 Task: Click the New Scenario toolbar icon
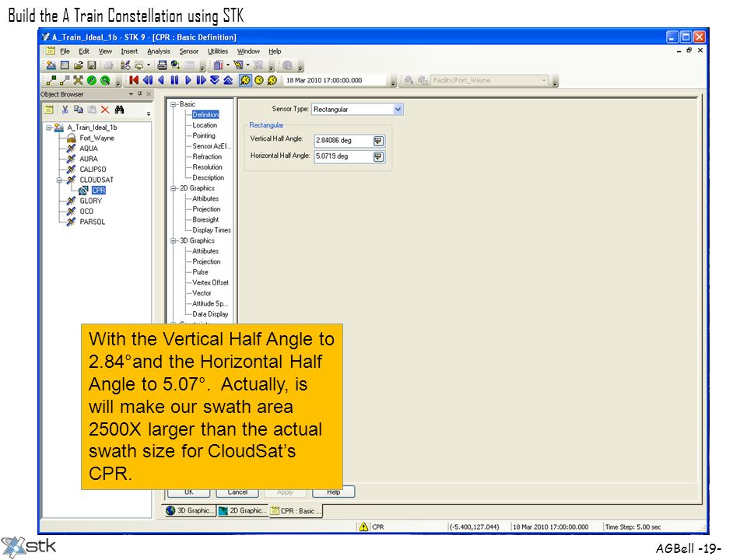(51, 65)
